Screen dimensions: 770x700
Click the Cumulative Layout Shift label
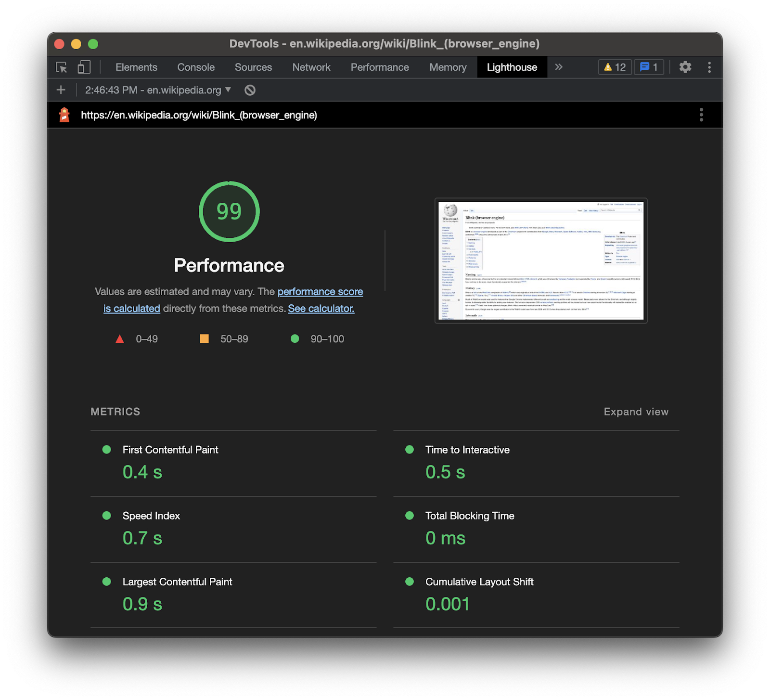point(479,582)
